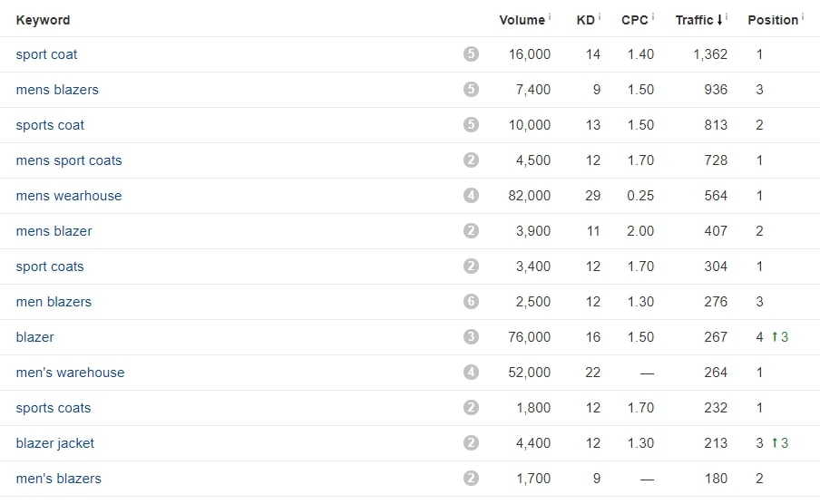The width and height of the screenshot is (820, 504).
Task: Sort by Position column header
Action: pos(773,20)
